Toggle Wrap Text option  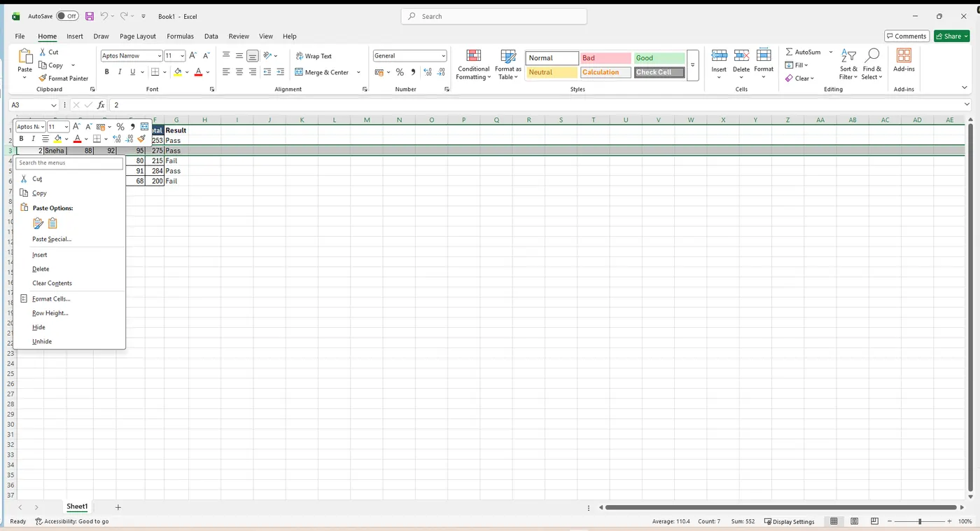314,56
